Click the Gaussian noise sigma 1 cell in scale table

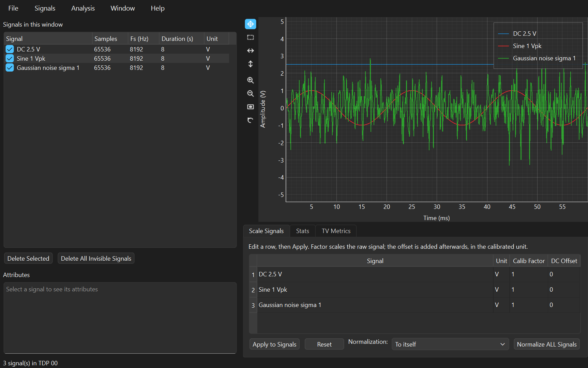click(x=375, y=305)
